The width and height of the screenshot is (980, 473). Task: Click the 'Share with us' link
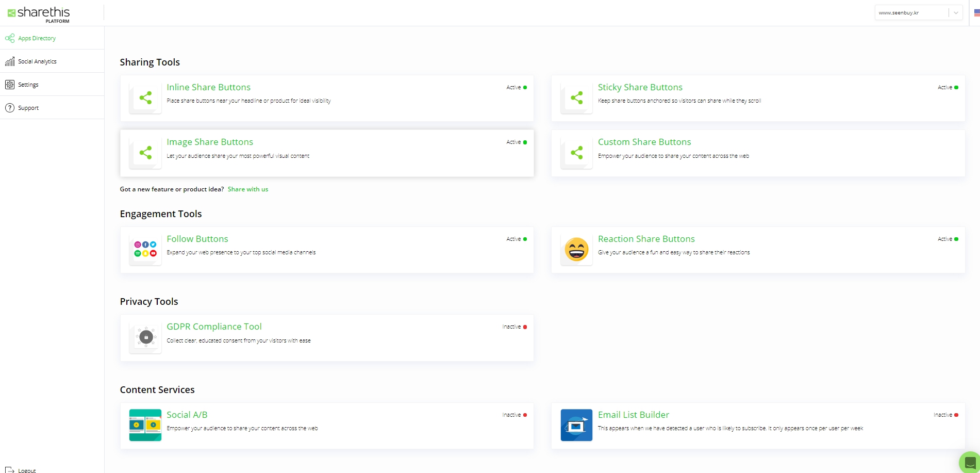coord(248,189)
